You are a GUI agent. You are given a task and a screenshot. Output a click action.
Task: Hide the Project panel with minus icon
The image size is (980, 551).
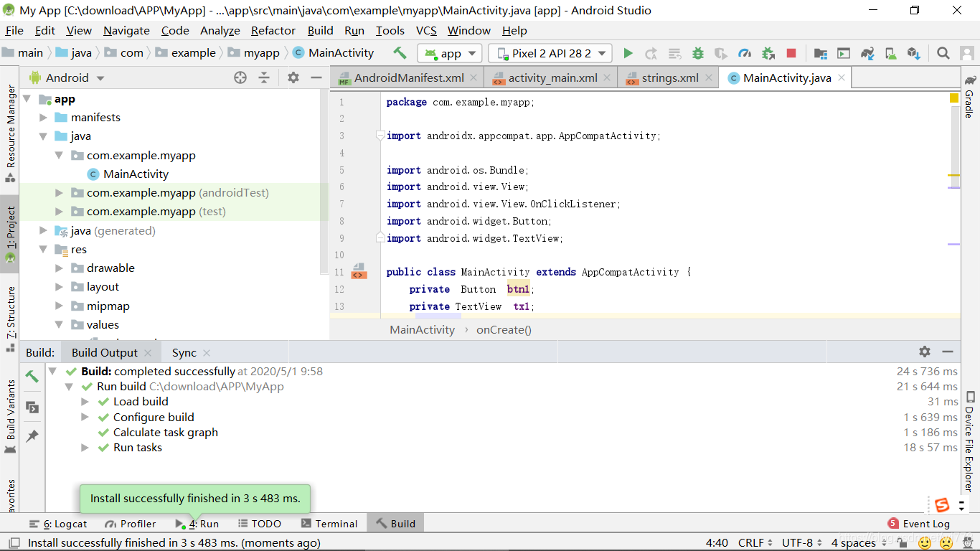(x=316, y=77)
